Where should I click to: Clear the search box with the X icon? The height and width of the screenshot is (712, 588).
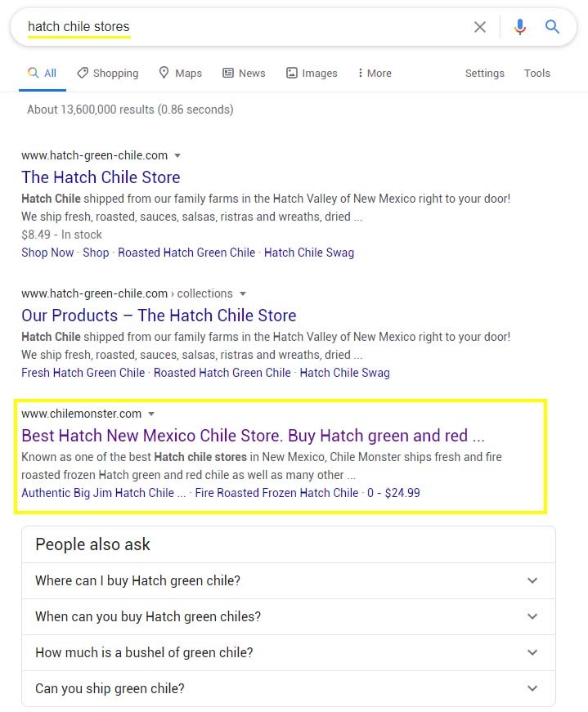pos(480,27)
